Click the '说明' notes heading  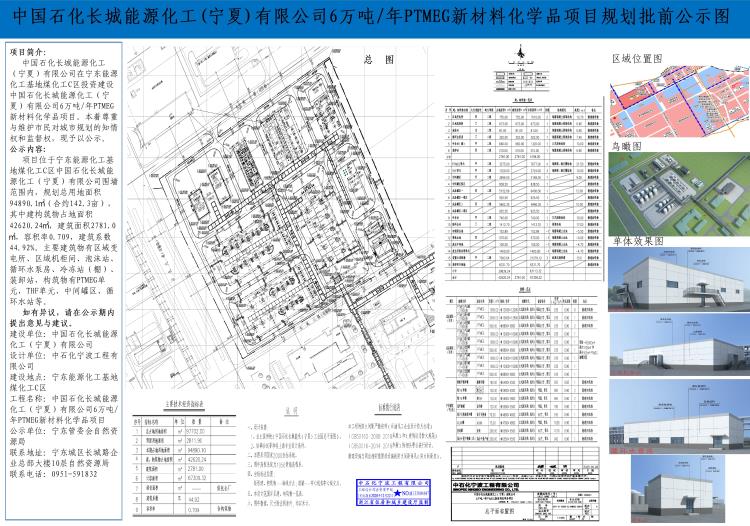pyautogui.click(x=291, y=411)
